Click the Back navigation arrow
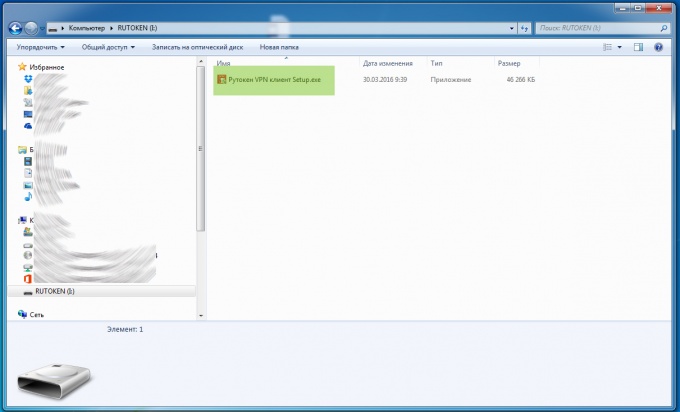680x412 pixels. pos(14,28)
